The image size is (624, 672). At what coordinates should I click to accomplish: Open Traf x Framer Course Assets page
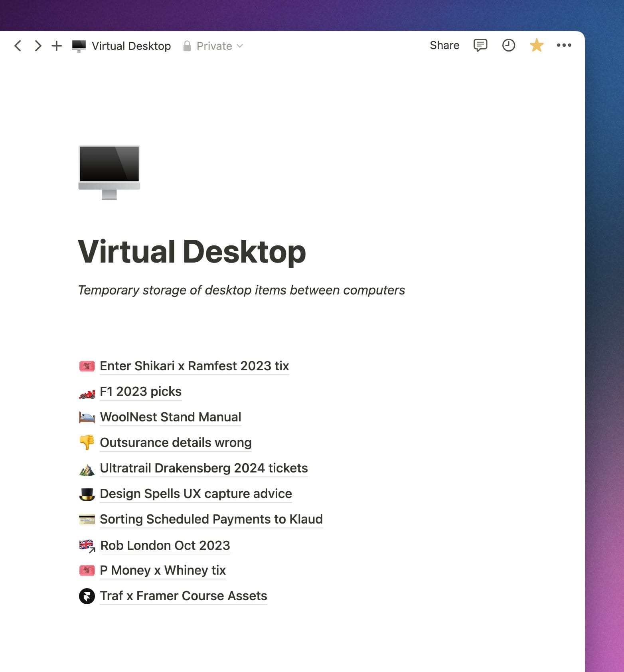click(x=184, y=596)
